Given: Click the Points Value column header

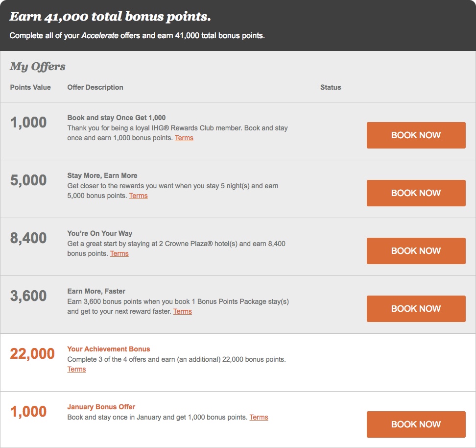Looking at the screenshot, I should click(30, 87).
